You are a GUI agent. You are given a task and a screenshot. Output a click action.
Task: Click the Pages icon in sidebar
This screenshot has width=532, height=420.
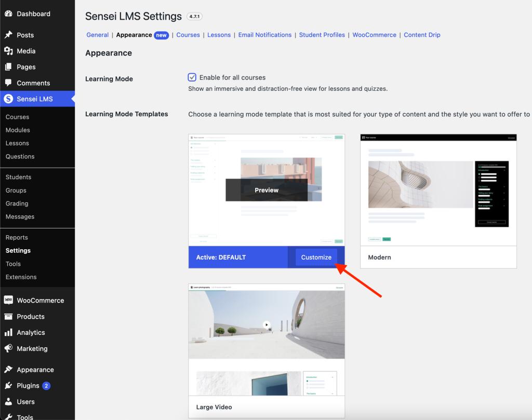8,67
